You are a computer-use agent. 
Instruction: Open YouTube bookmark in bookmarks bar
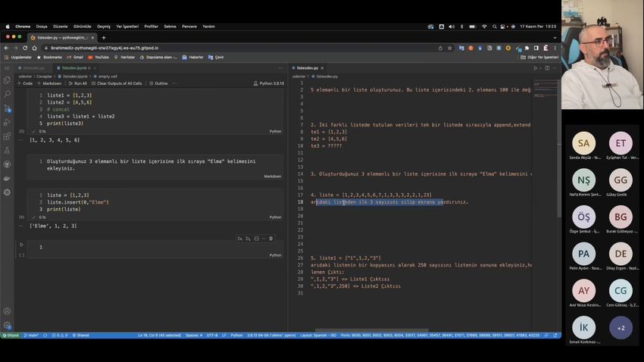point(98,58)
